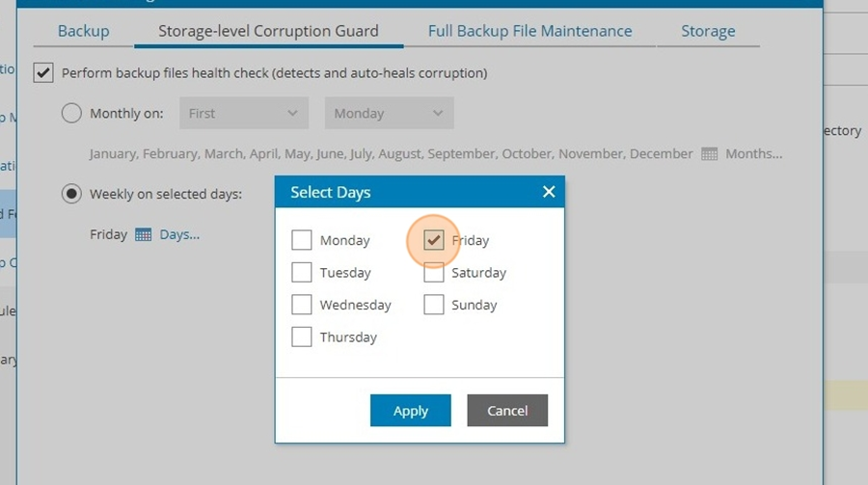The height and width of the screenshot is (485, 868).
Task: Enable the Tuesday checkbox
Action: [302, 273]
